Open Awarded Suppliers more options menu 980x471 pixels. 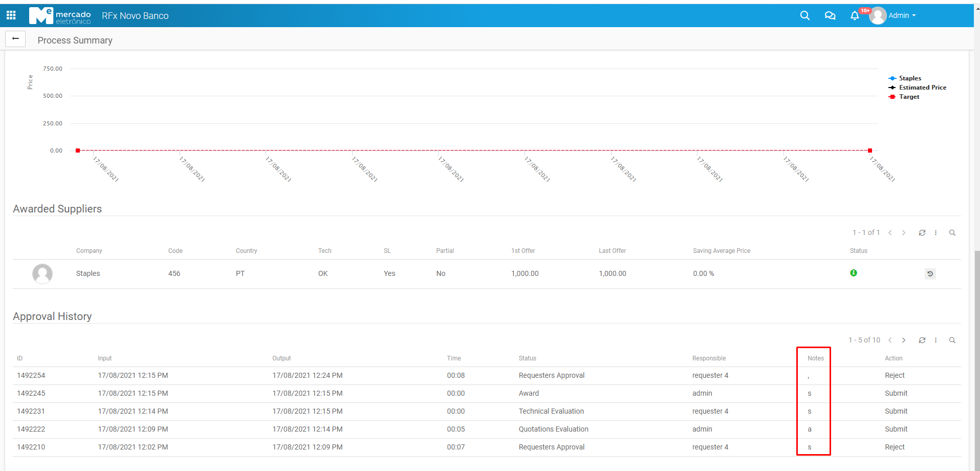(x=935, y=232)
